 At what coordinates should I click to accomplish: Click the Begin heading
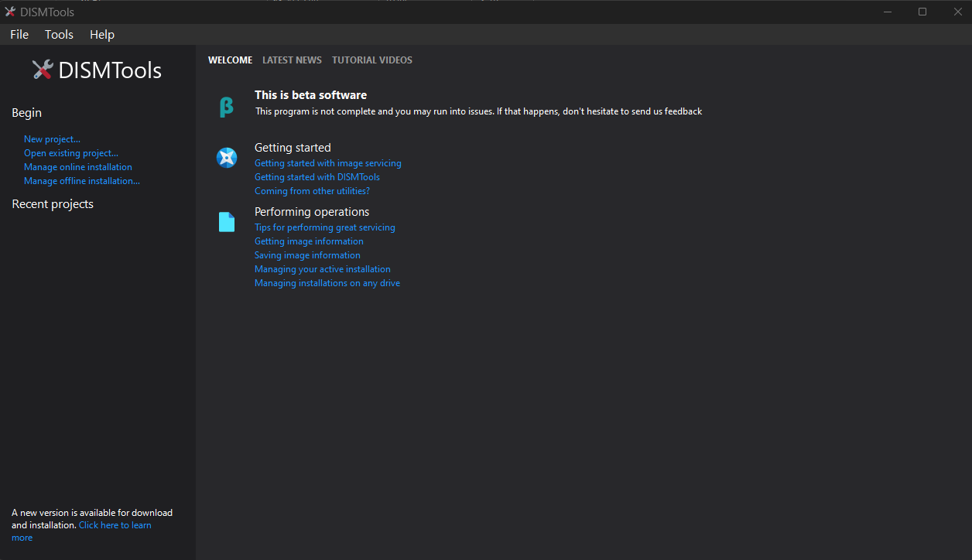27,113
